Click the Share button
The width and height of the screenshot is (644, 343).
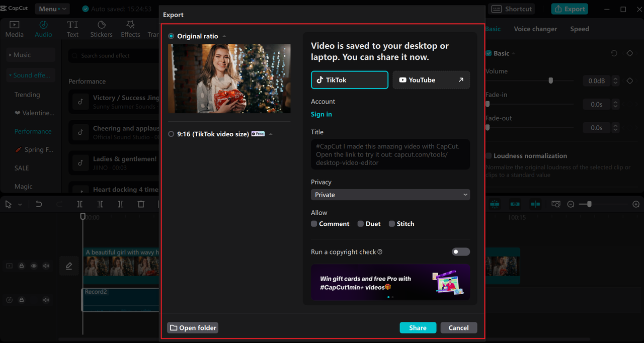[418, 328]
